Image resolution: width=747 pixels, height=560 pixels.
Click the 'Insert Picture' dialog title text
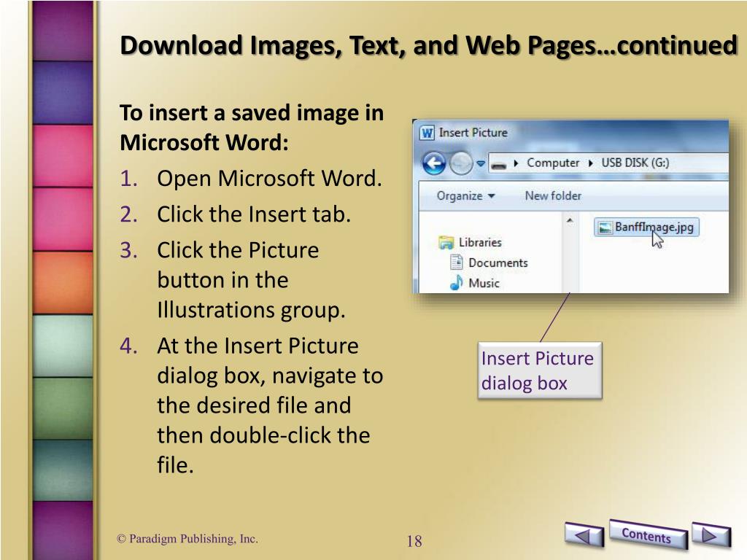click(x=473, y=133)
